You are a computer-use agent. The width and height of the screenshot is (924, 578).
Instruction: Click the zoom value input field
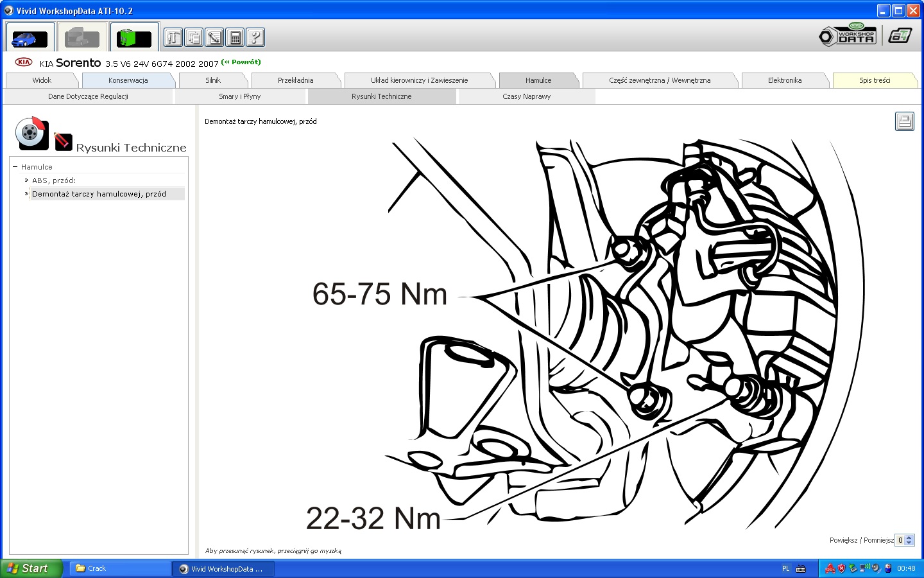(900, 540)
